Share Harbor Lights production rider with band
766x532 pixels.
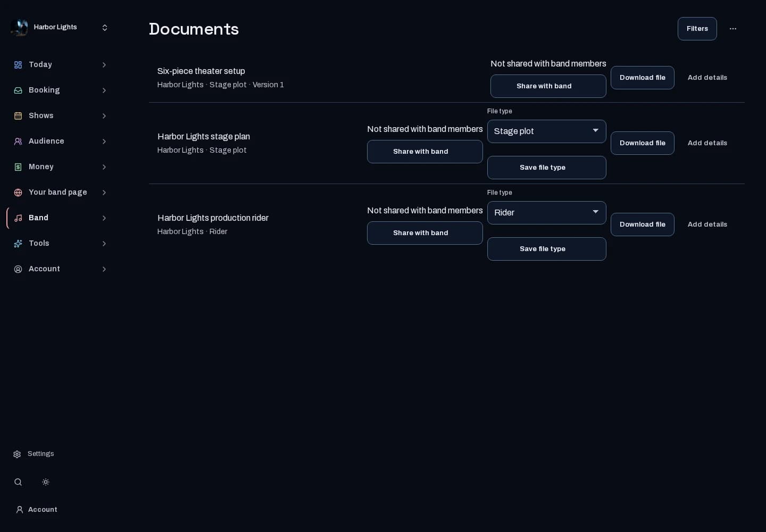click(x=425, y=233)
